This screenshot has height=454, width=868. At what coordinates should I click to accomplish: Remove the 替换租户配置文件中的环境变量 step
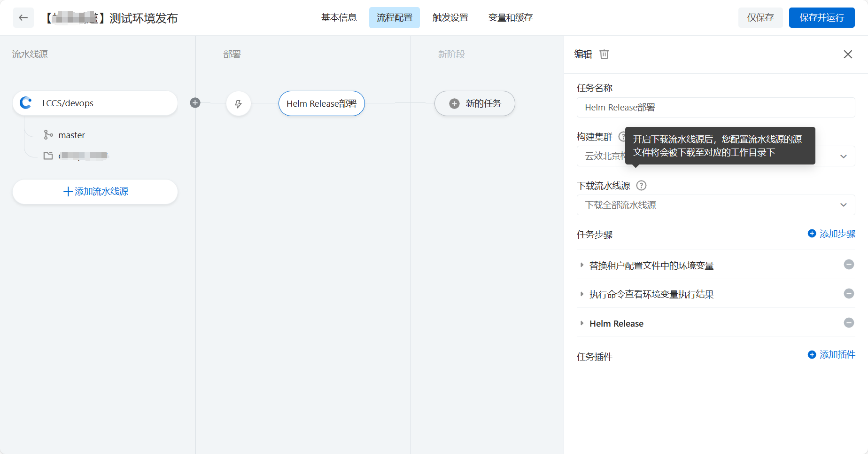click(849, 265)
